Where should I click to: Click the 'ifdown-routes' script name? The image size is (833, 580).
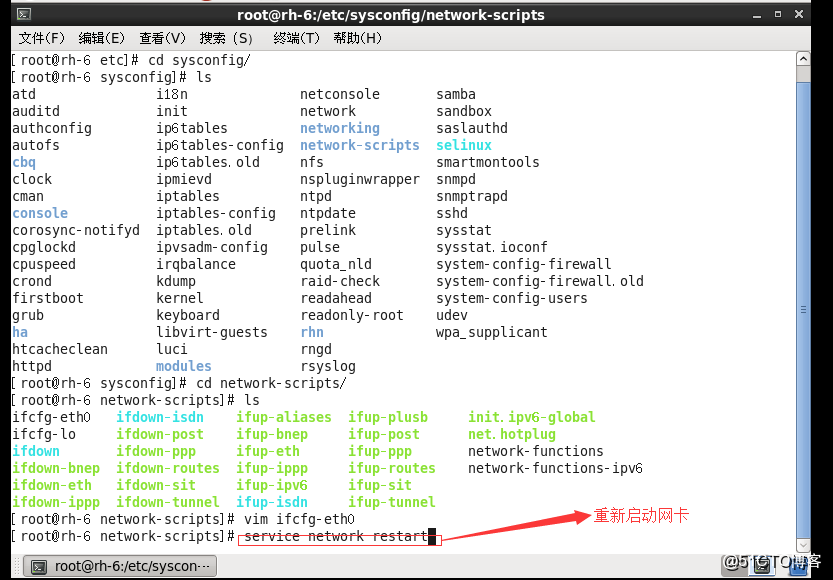(x=168, y=468)
